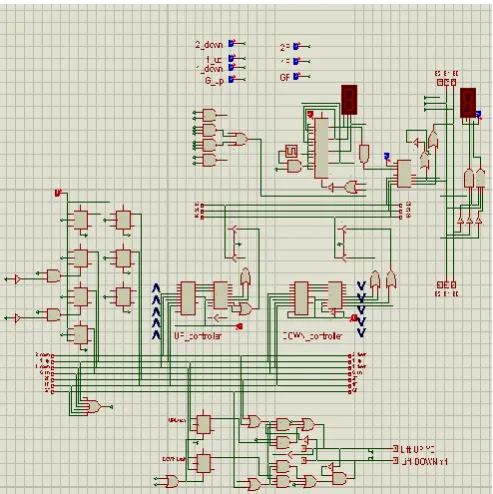Toggle the 1_down logic state input
This screenshot has height=494, width=493.
click(231, 68)
